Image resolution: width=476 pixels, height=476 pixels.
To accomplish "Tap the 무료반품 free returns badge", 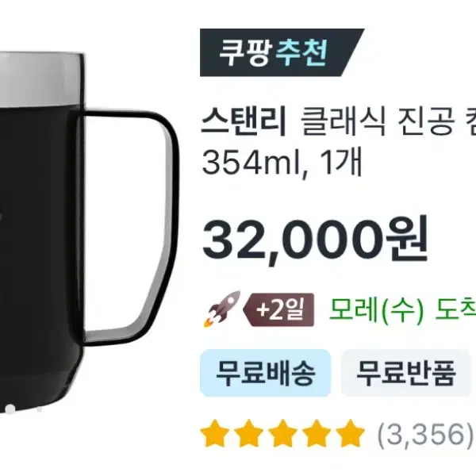I will pyautogui.click(x=406, y=373).
